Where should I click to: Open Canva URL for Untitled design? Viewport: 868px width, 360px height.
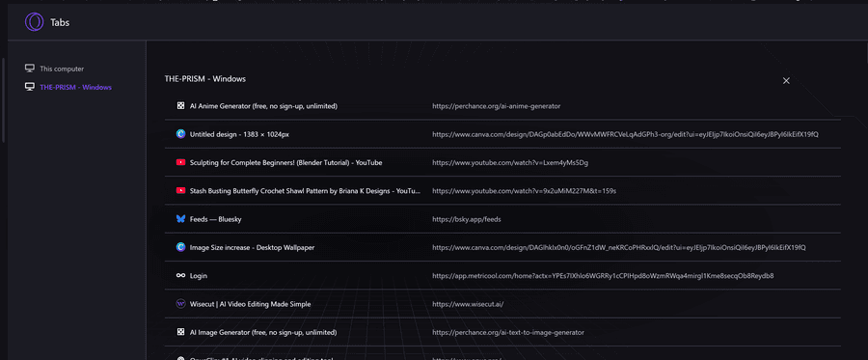click(625, 134)
